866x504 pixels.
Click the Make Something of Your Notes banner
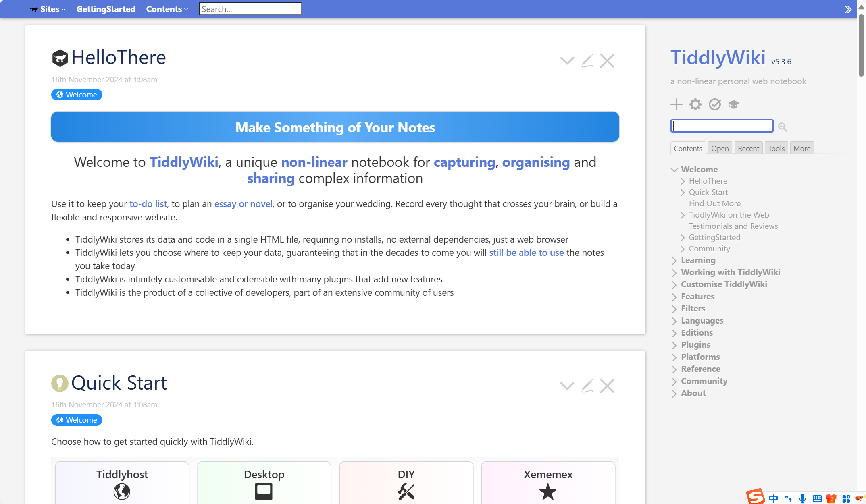click(335, 127)
